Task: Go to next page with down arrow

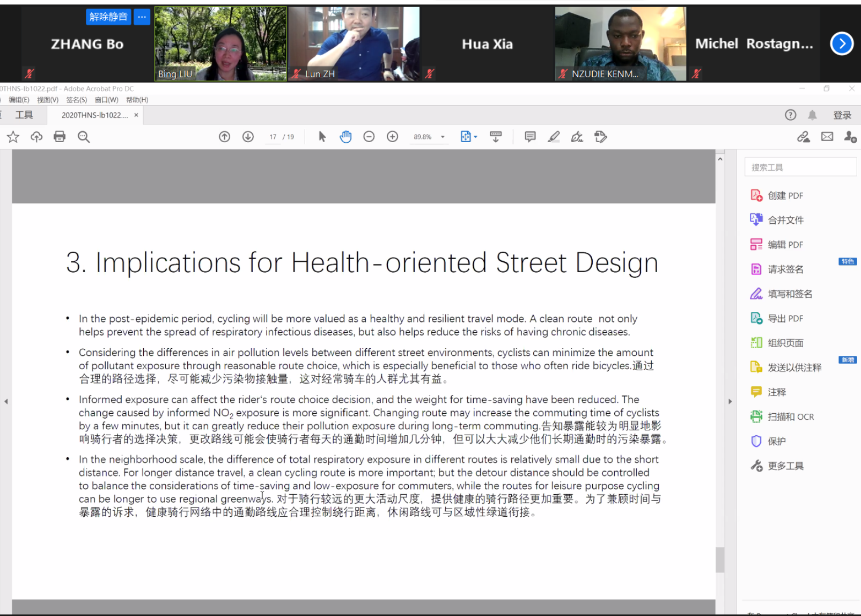Action: [248, 137]
